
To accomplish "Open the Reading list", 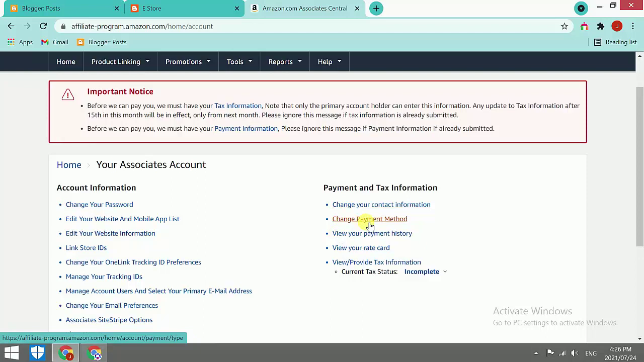I will coord(615,42).
